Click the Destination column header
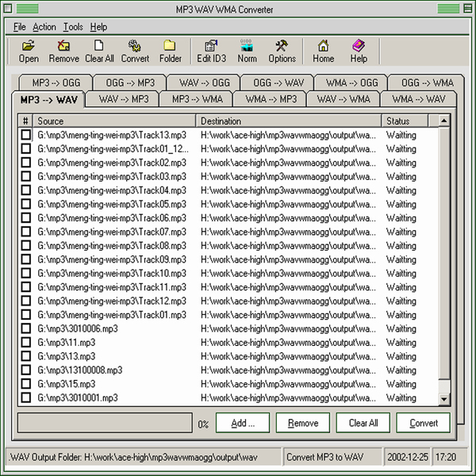 (x=289, y=121)
